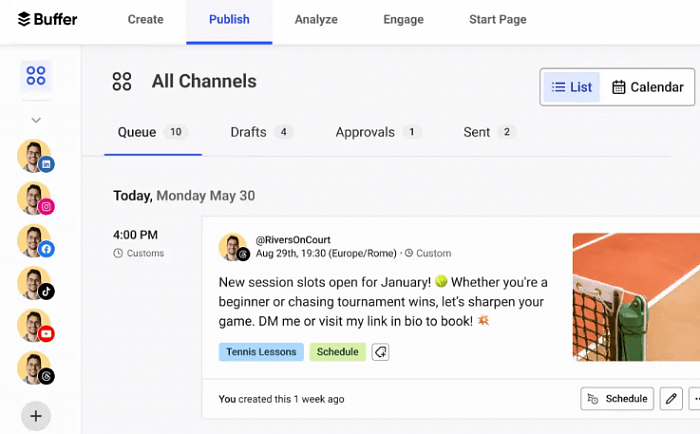700x434 pixels.
Task: Add a new channel with plus button
Action: [x=36, y=415]
